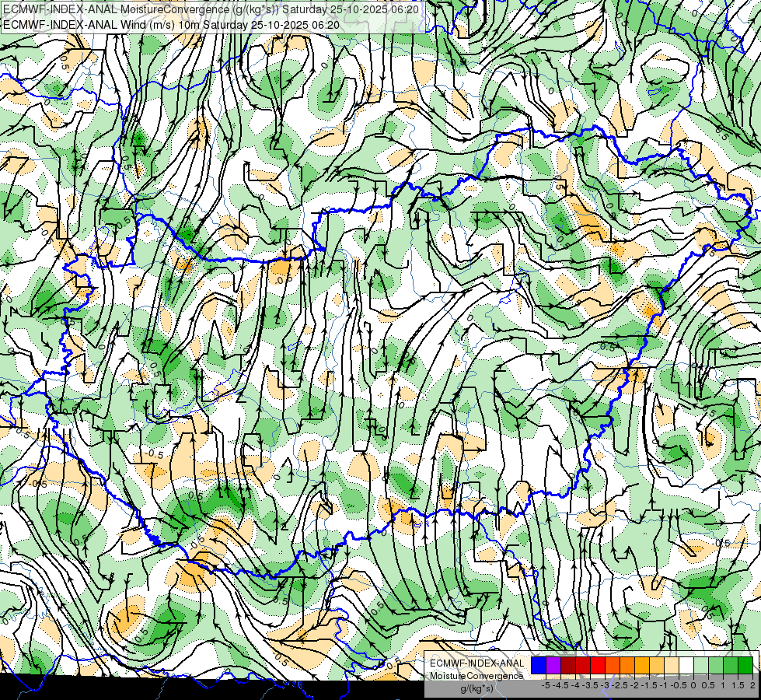Click the -2.5 tick label on the legend
The width and height of the screenshot is (761, 700).
[620, 685]
